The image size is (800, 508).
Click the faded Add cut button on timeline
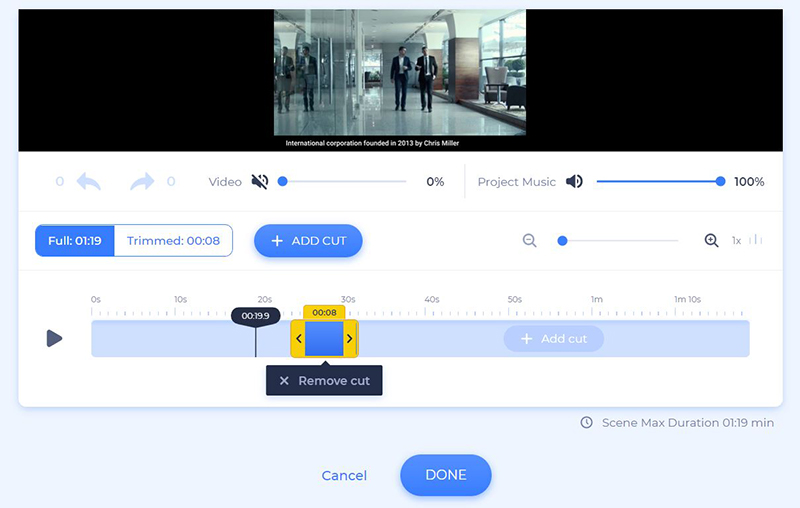click(x=553, y=339)
